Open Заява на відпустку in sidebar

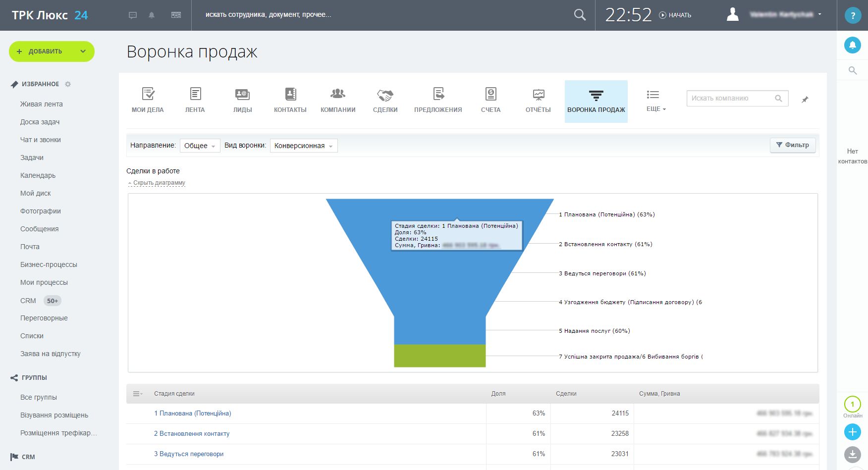pos(51,354)
